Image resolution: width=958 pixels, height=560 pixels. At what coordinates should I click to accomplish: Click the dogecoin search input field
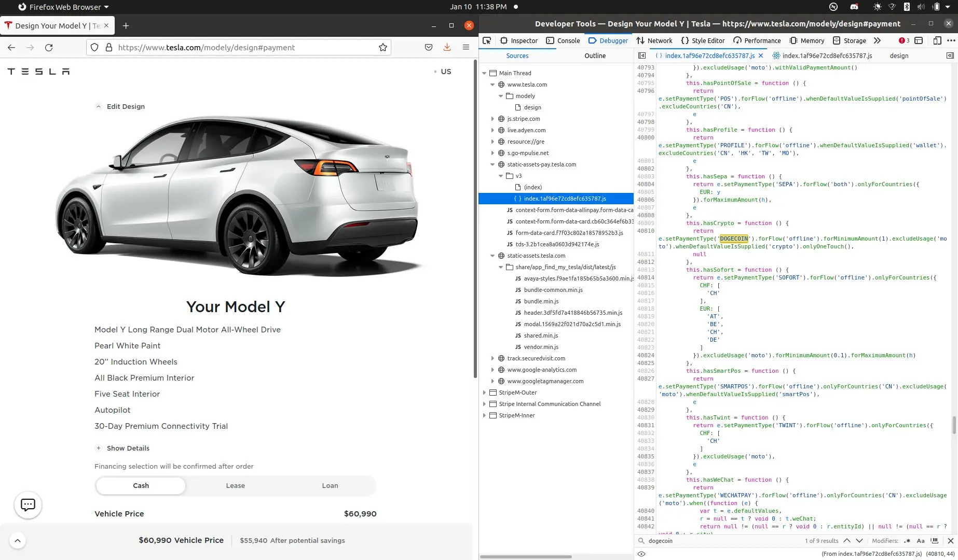click(x=724, y=540)
